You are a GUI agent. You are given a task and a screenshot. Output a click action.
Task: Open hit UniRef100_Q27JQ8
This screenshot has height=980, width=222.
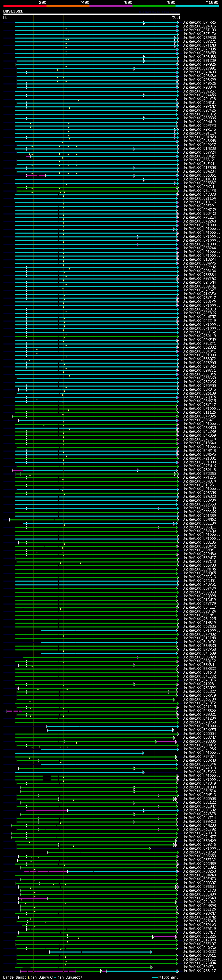[x=199, y=508]
